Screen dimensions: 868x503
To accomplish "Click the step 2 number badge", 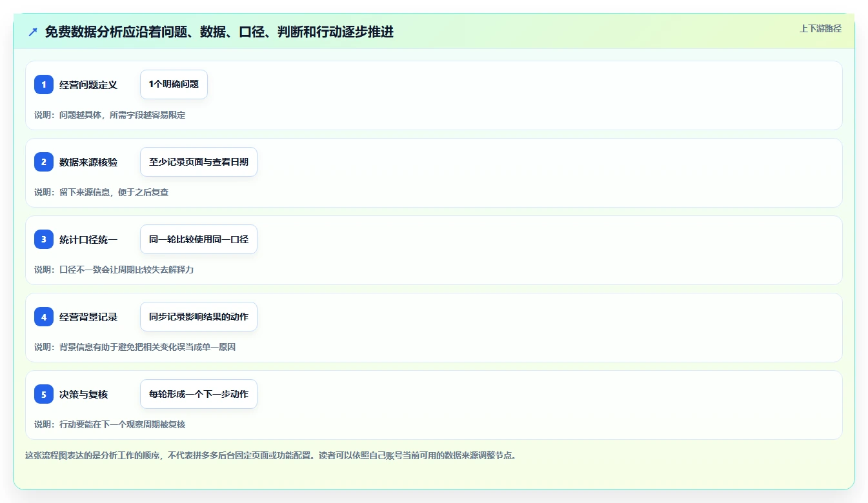I will click(x=44, y=162).
